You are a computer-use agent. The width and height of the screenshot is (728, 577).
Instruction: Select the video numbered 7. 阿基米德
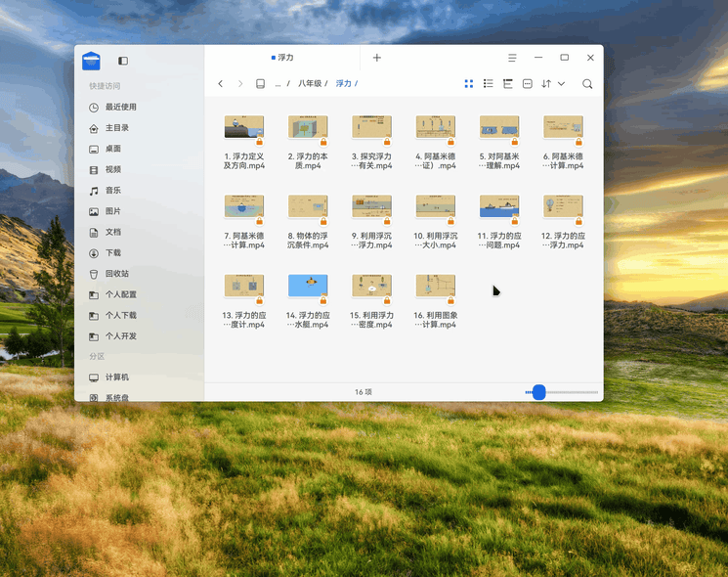(244, 222)
